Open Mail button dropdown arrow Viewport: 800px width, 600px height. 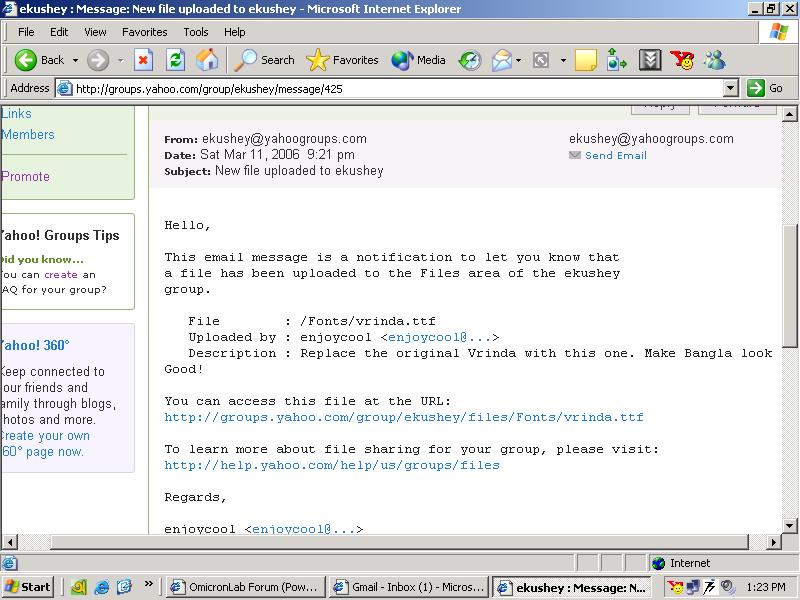tap(518, 60)
